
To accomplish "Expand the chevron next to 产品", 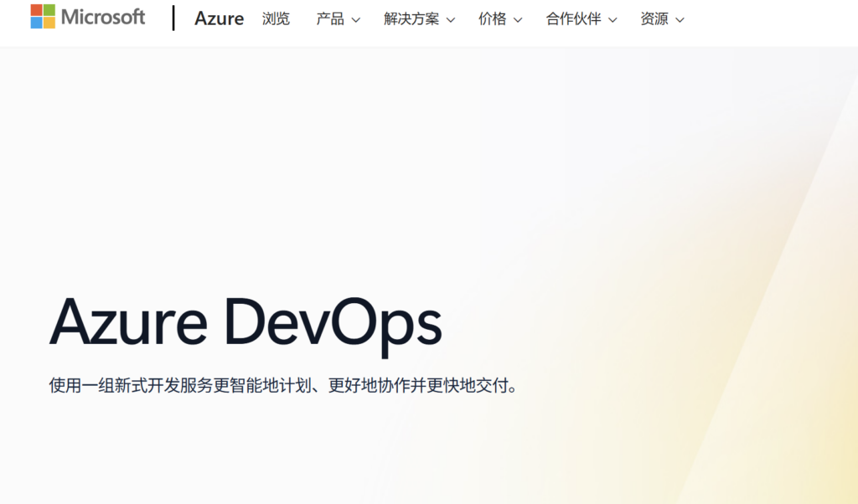I will pyautogui.click(x=355, y=20).
